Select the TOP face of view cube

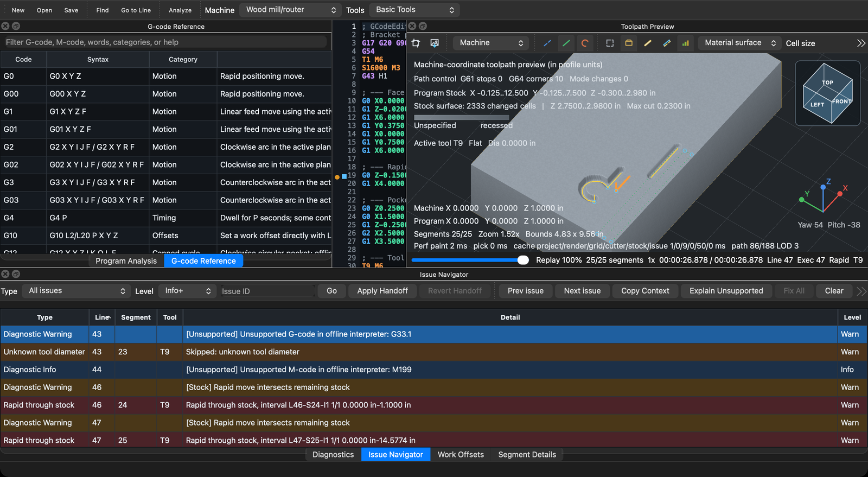coord(827,82)
